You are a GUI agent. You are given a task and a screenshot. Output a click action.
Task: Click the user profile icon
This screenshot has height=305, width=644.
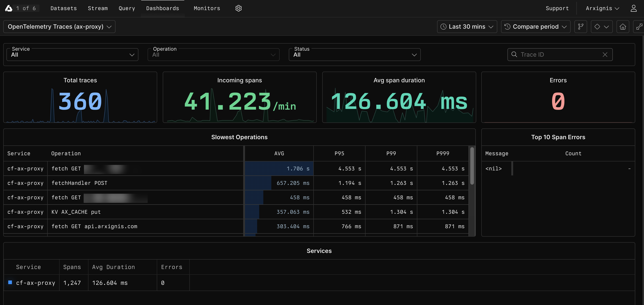[x=633, y=8]
